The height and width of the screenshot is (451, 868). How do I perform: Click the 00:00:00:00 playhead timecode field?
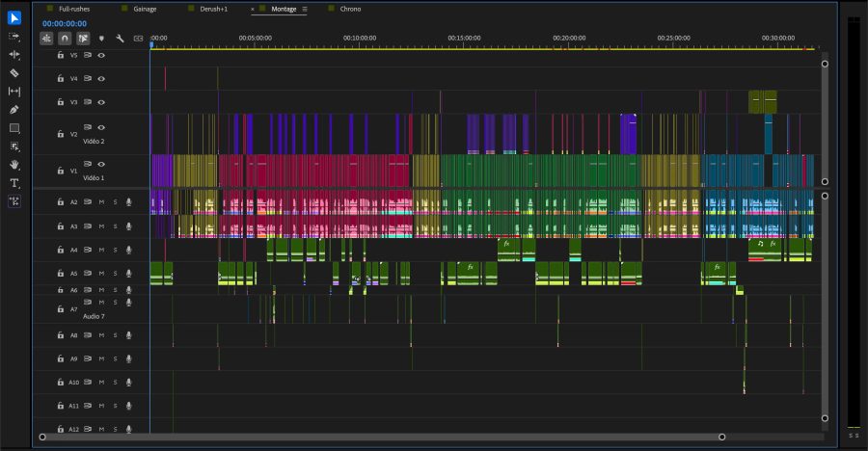point(65,24)
